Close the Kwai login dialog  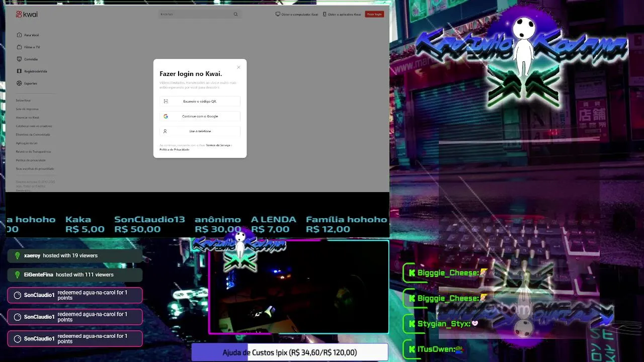[x=238, y=67]
